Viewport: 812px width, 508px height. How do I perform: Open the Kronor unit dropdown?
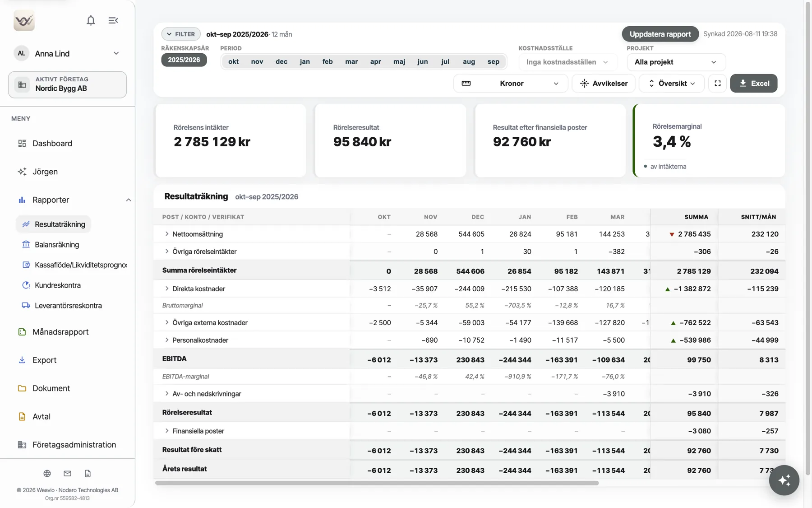[x=511, y=83]
